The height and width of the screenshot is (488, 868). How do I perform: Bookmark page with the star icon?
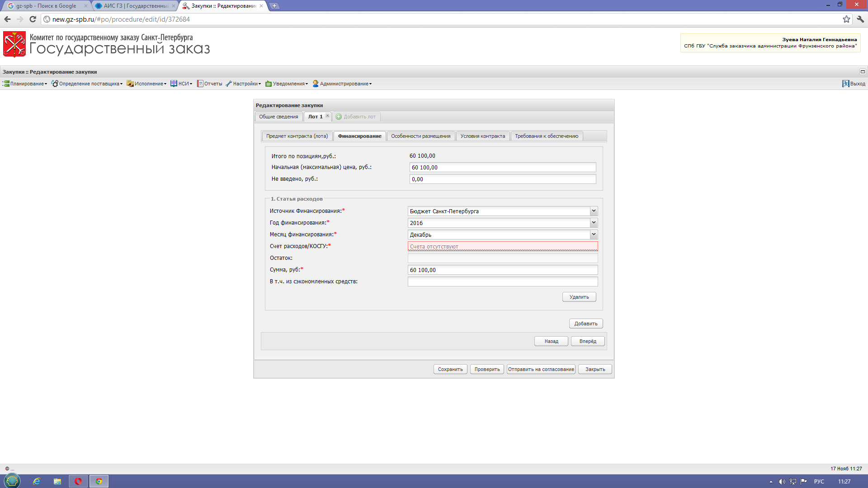coord(846,19)
